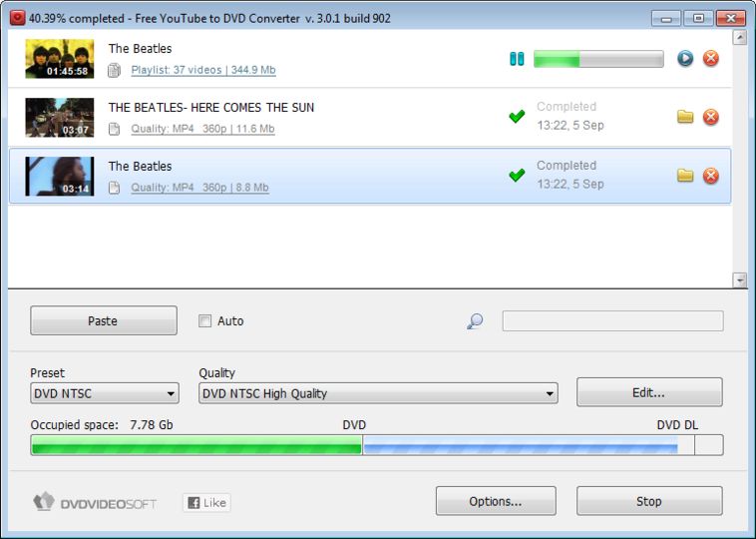The height and width of the screenshot is (539, 756).
Task: Click the green checkmark on the selected Beatles row
Action: tap(517, 175)
